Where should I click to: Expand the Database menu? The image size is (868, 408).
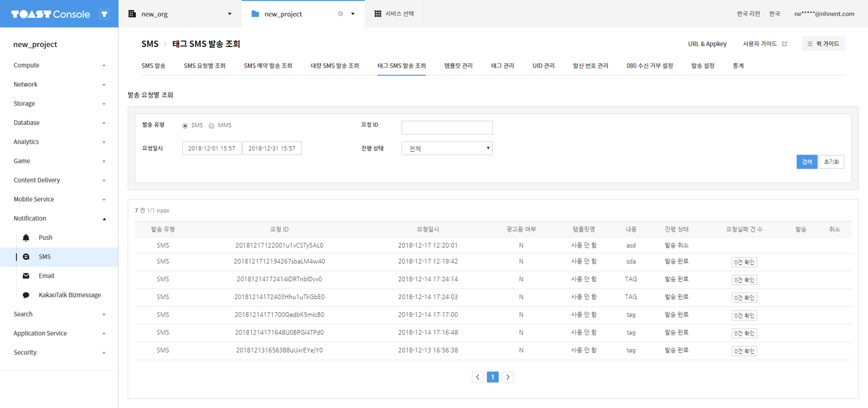[59, 123]
